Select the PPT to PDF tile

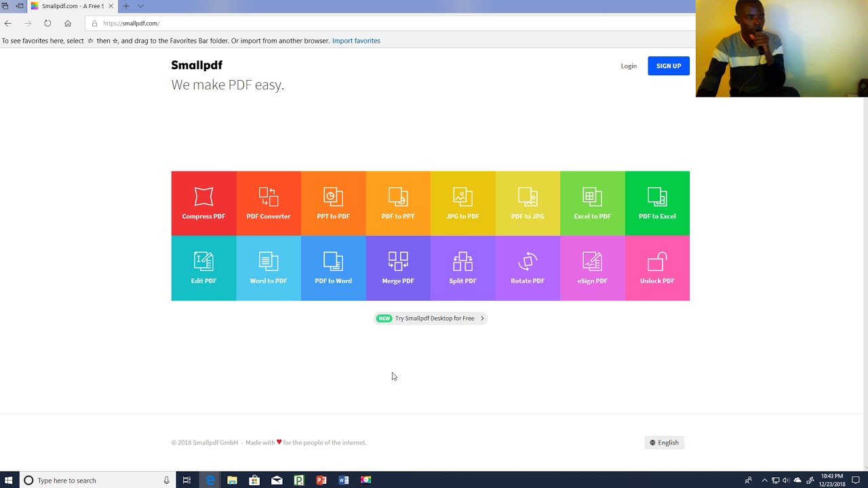[x=333, y=203]
